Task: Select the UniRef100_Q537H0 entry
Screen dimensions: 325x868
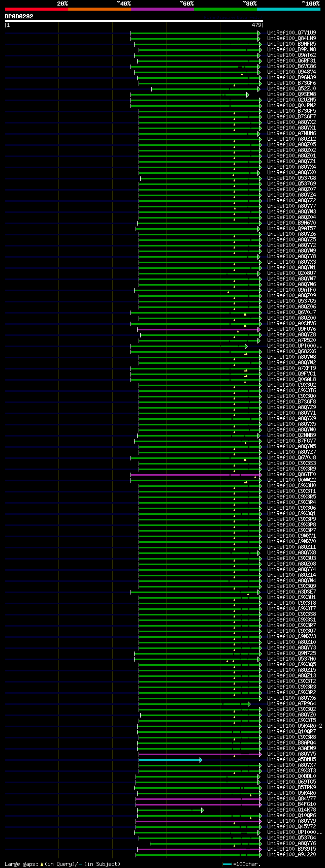Action: [x=291, y=659]
